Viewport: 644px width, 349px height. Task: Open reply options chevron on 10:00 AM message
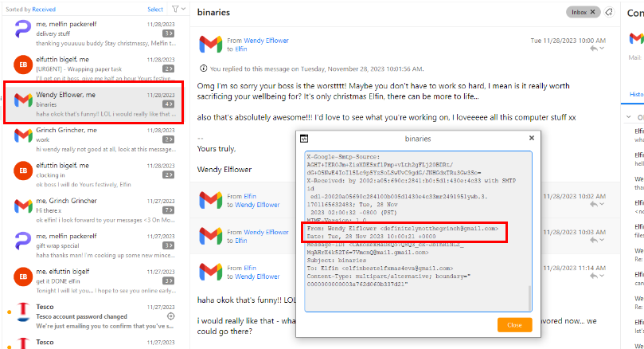[602, 49]
